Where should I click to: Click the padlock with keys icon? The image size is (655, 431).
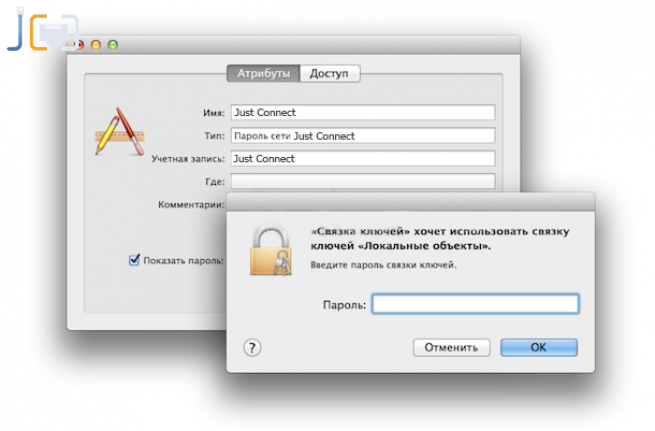coord(270,251)
